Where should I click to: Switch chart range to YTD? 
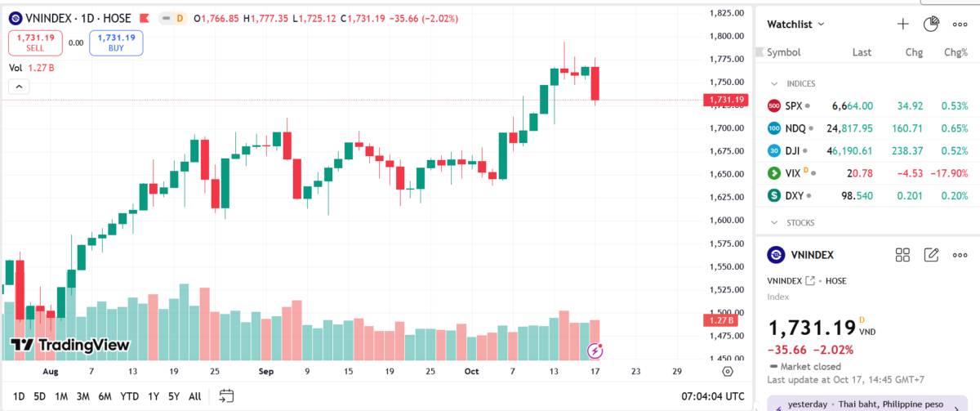[x=129, y=396]
